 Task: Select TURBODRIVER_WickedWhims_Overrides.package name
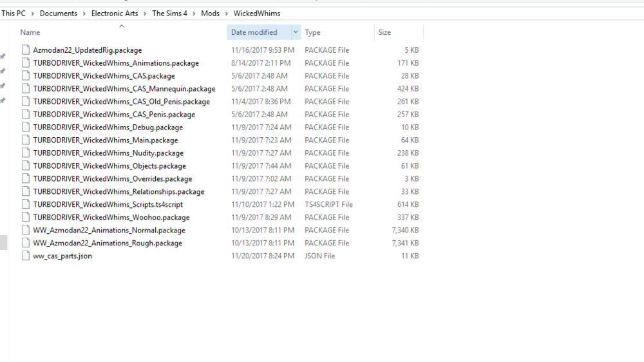(113, 178)
